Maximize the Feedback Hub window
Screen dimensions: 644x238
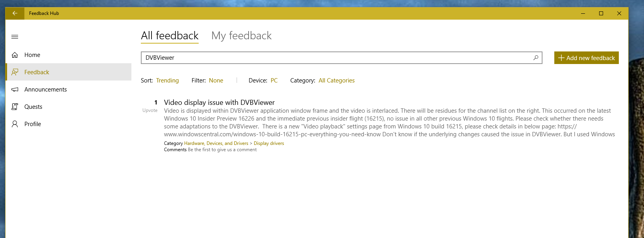[x=601, y=13]
